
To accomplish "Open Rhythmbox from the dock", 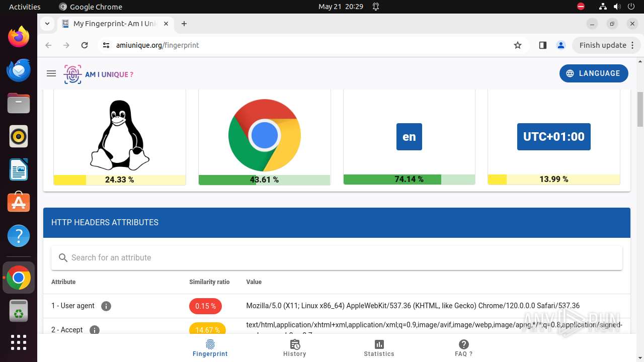I will click(19, 136).
